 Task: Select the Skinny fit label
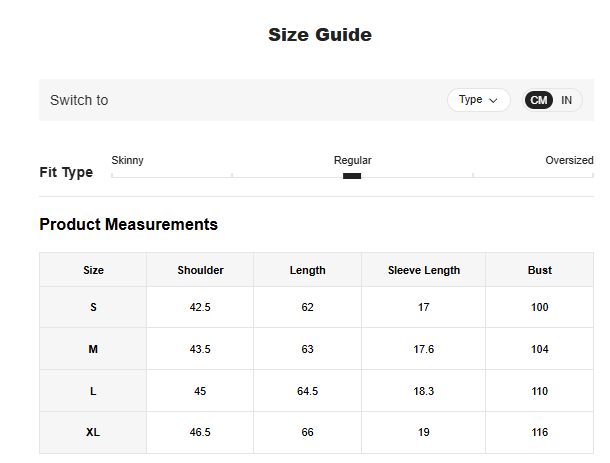click(127, 160)
